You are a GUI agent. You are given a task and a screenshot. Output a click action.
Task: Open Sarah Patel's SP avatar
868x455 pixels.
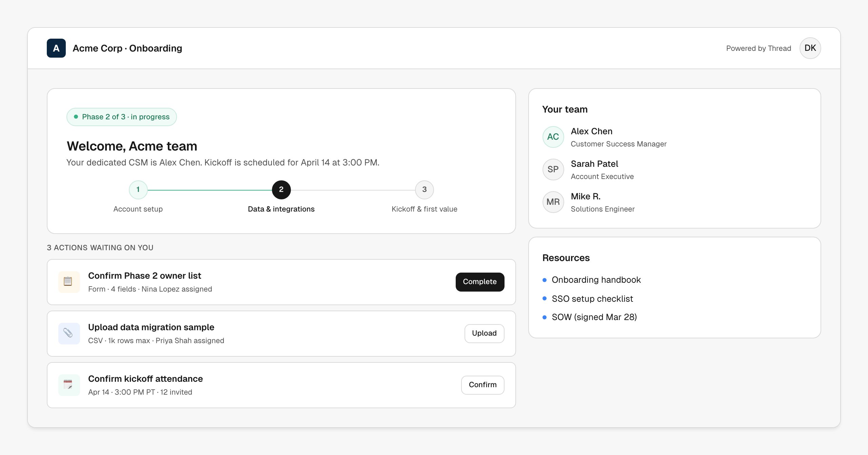(x=553, y=169)
